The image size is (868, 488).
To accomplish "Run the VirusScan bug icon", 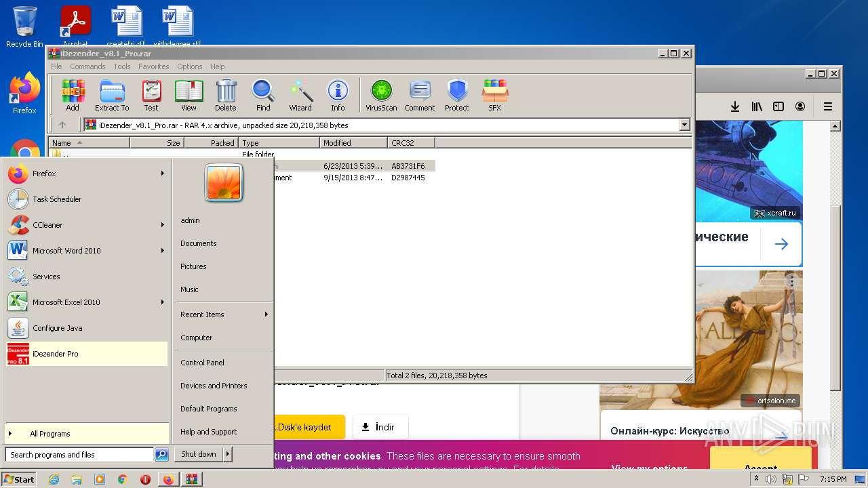I will tap(381, 95).
